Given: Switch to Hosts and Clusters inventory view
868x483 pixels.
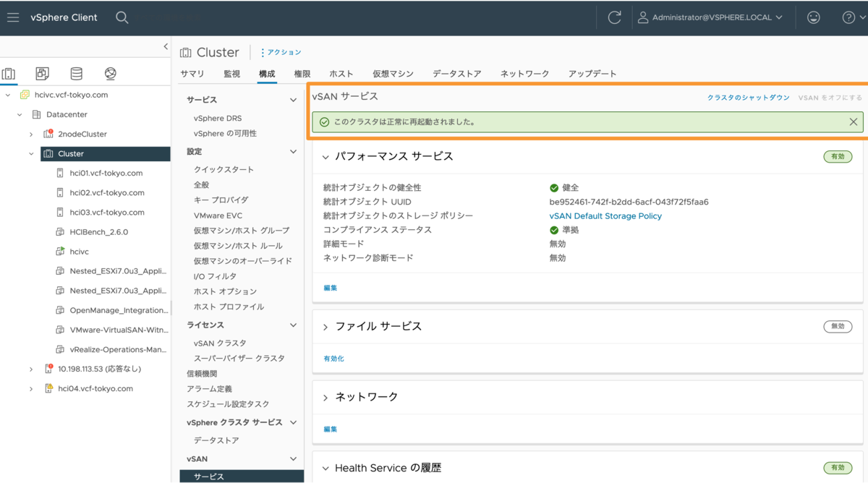Looking at the screenshot, I should [x=9, y=74].
